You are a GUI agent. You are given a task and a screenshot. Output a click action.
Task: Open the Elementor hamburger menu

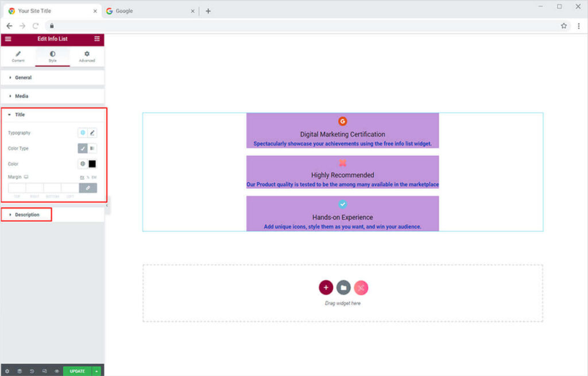point(8,38)
